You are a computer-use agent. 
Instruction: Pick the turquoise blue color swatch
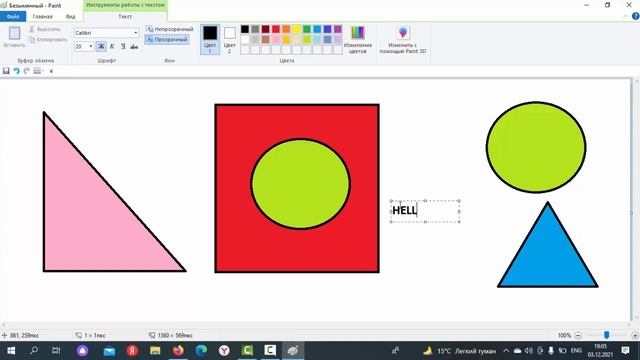point(317,29)
